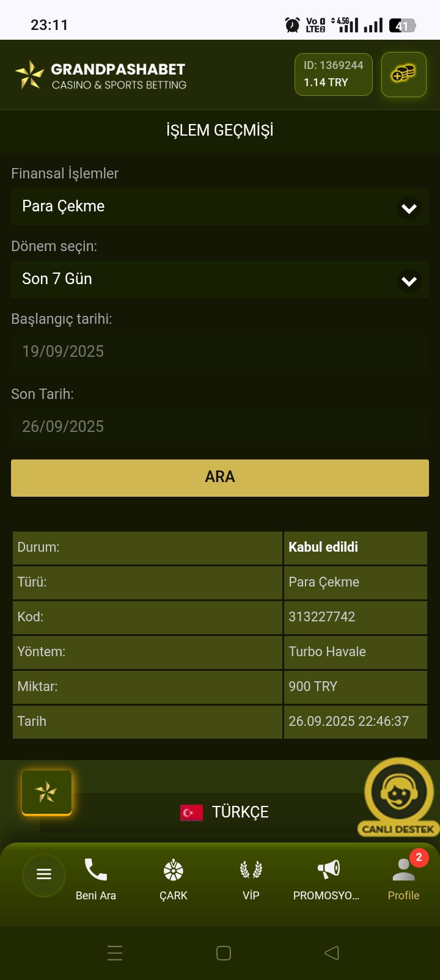Screen dimensions: 440x980
Task: Open the TÜRKÇE language selector
Action: 224,812
